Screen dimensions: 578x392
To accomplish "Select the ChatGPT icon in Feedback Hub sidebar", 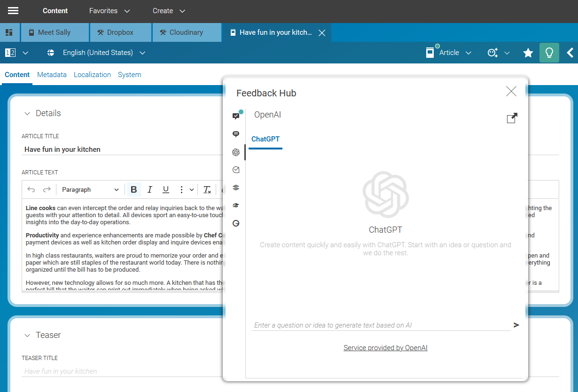I will [x=235, y=152].
